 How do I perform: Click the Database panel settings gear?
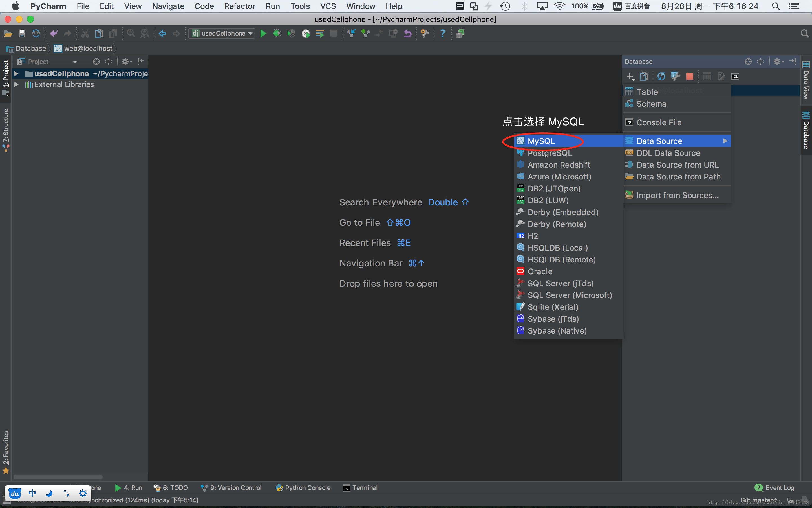click(778, 62)
